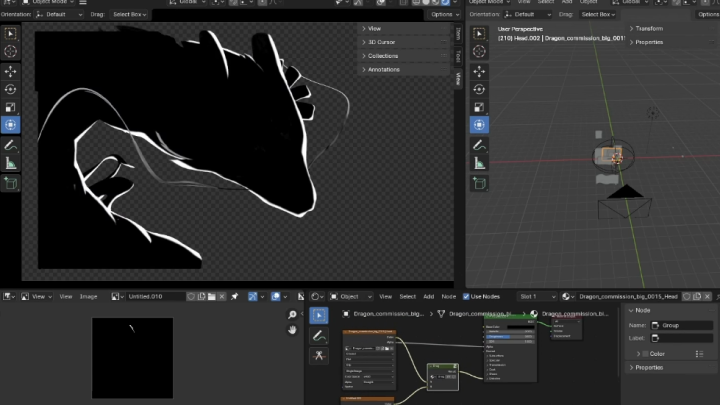
Task: Click the node Name field showing Group
Action: point(682,325)
